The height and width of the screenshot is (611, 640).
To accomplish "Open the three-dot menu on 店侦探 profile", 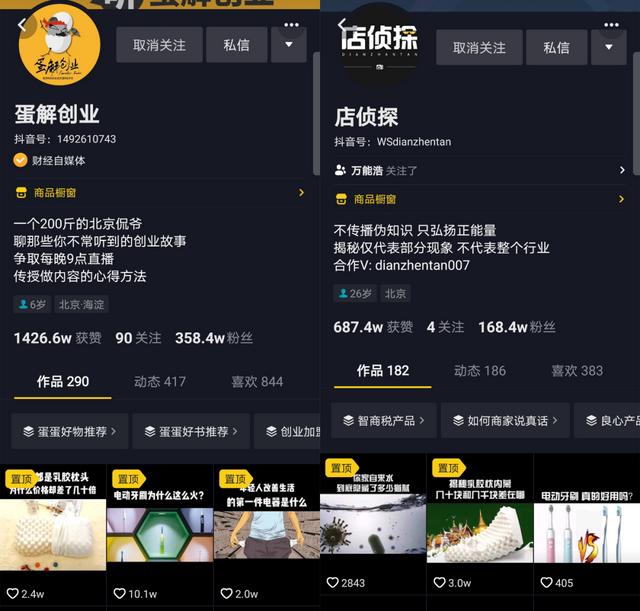I will pyautogui.click(x=611, y=25).
